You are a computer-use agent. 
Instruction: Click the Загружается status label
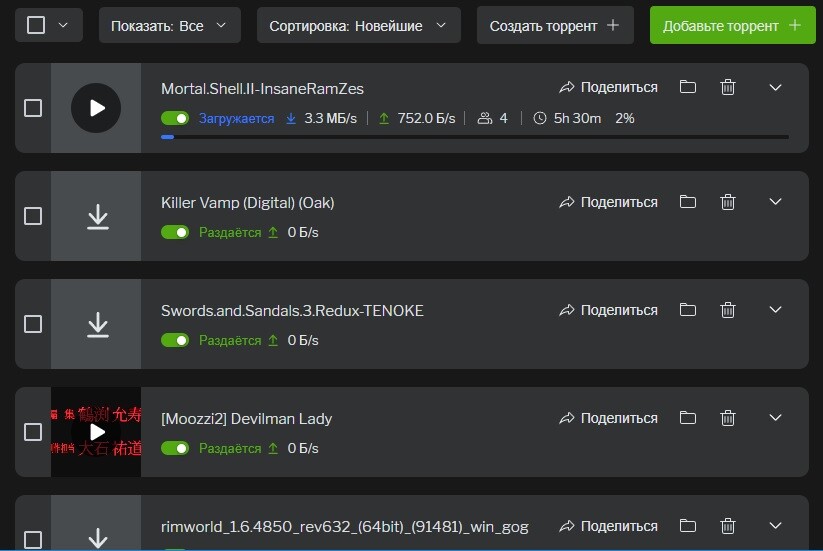(x=236, y=119)
